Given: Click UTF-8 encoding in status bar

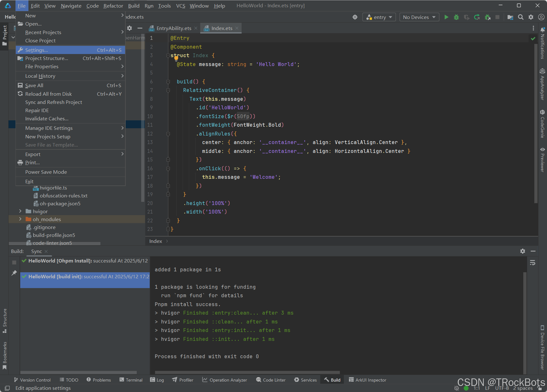Looking at the screenshot, I should (502, 388).
